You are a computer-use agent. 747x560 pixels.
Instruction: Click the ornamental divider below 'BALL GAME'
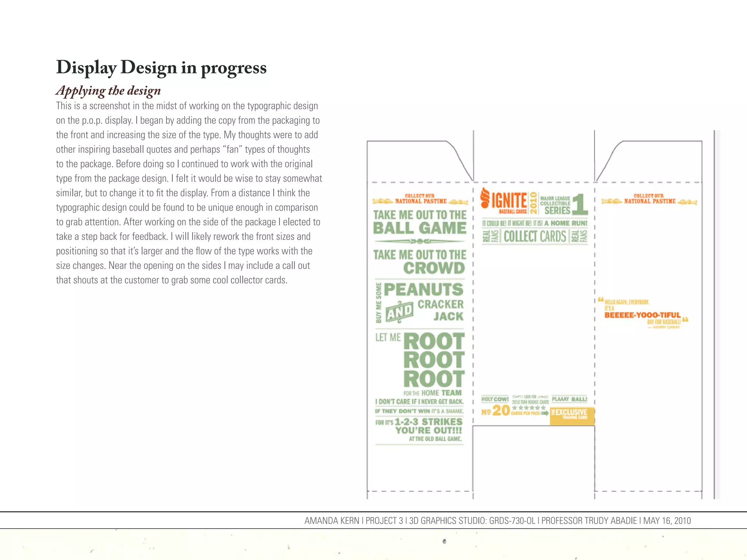click(x=419, y=241)
